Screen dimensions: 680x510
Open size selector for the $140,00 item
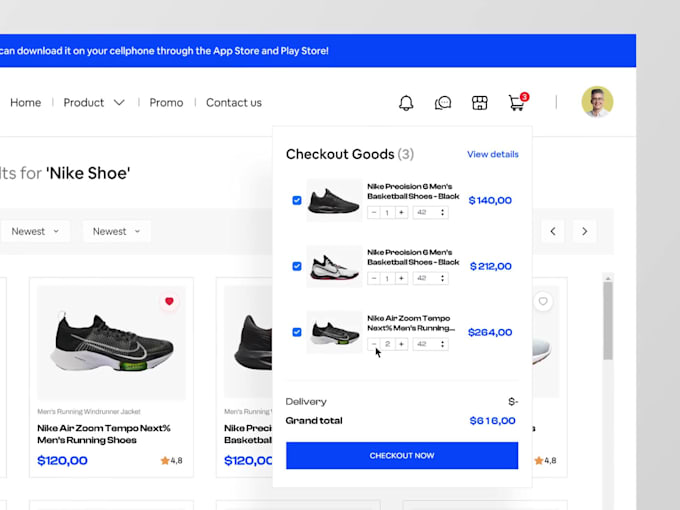pyautogui.click(x=430, y=212)
